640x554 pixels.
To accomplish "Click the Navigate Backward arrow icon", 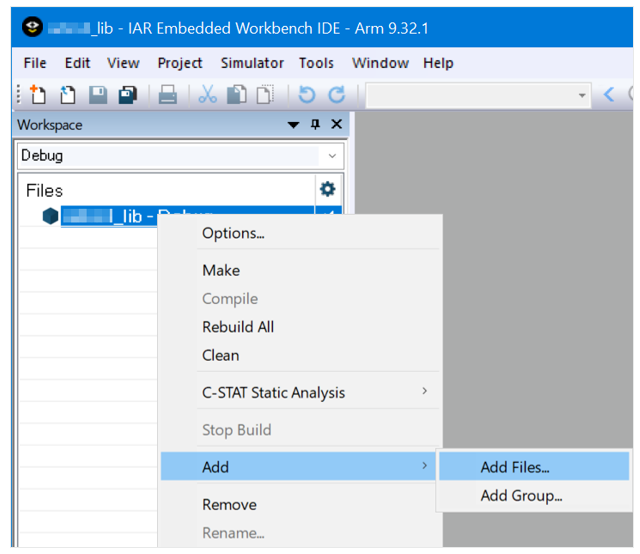I will (609, 95).
